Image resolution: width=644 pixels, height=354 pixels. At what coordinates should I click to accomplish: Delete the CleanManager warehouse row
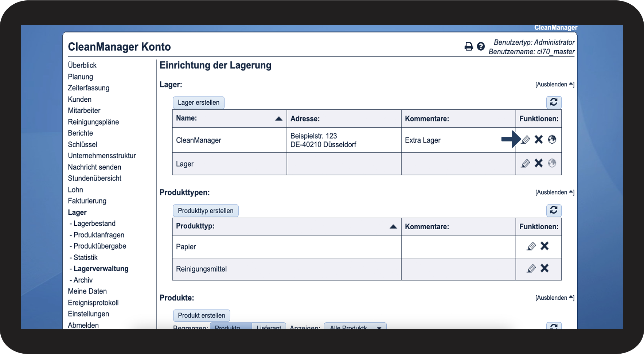pyautogui.click(x=539, y=140)
